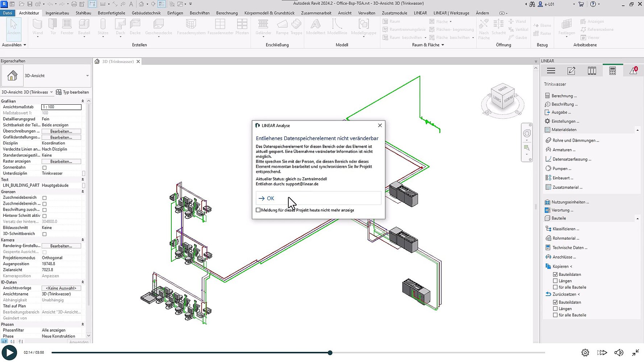Click the Revit help question mark icon
Screen dimensions: 644x362
click(593, 4)
